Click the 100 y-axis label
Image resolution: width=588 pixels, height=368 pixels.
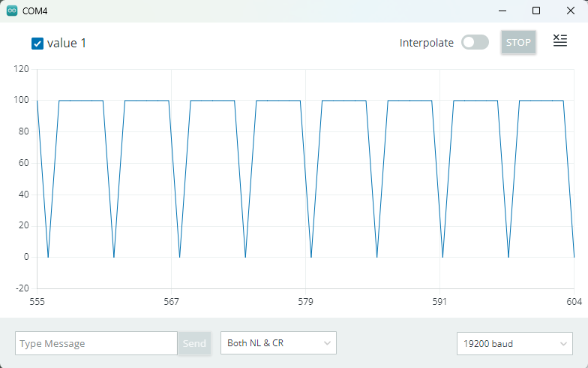point(21,101)
